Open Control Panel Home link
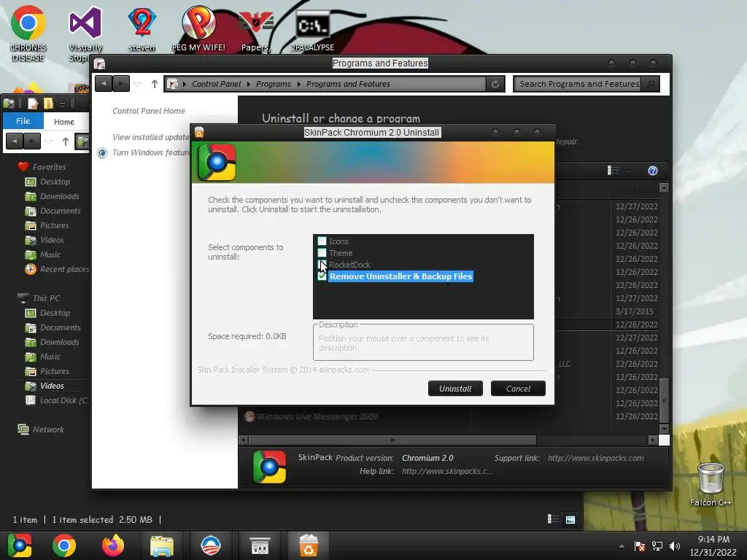747x560 pixels. (x=149, y=111)
